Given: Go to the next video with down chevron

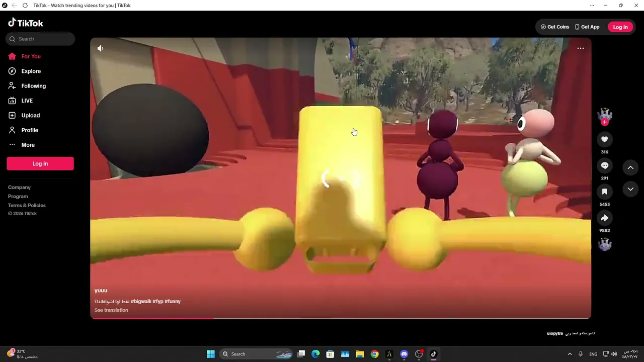Looking at the screenshot, I should 630,189.
